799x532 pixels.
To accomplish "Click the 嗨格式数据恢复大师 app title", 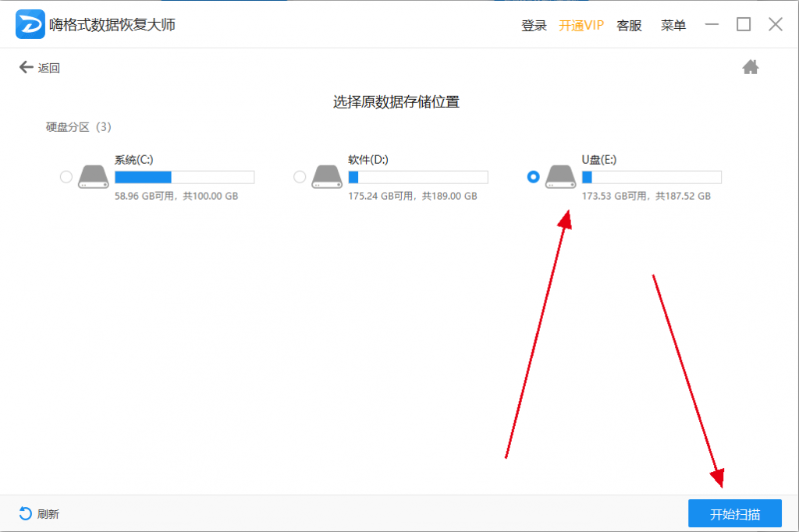I will pyautogui.click(x=112, y=24).
